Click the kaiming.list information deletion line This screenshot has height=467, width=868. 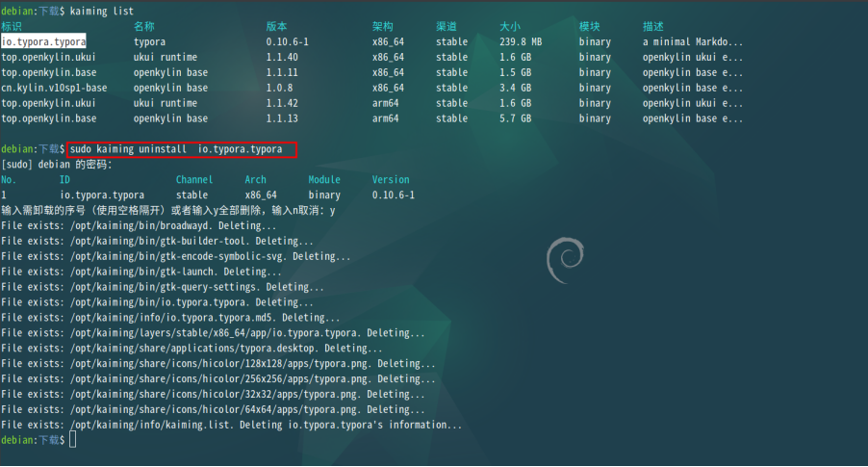tap(231, 425)
